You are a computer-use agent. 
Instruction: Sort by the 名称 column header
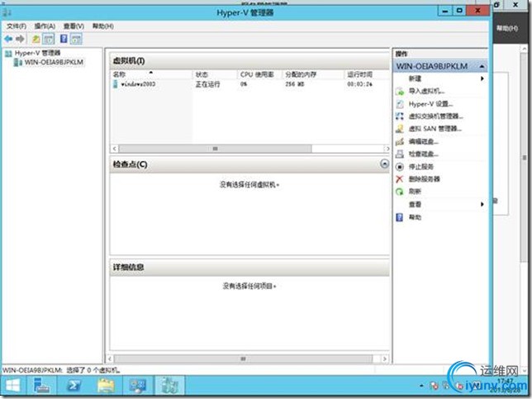click(x=151, y=74)
